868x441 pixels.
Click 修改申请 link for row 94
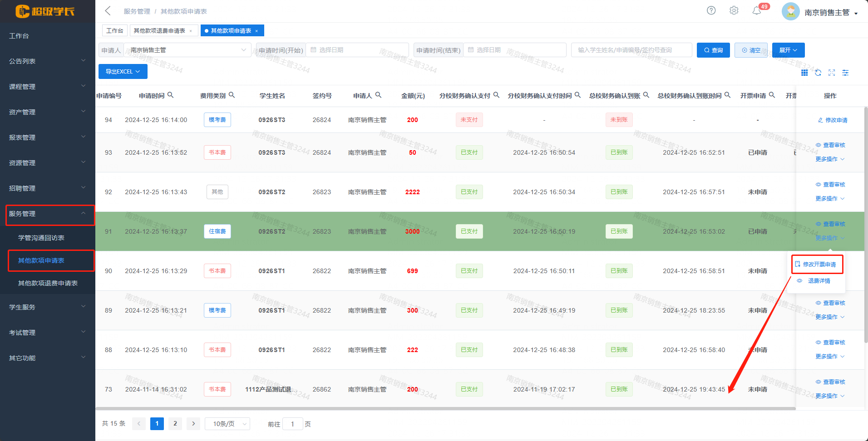coord(833,120)
